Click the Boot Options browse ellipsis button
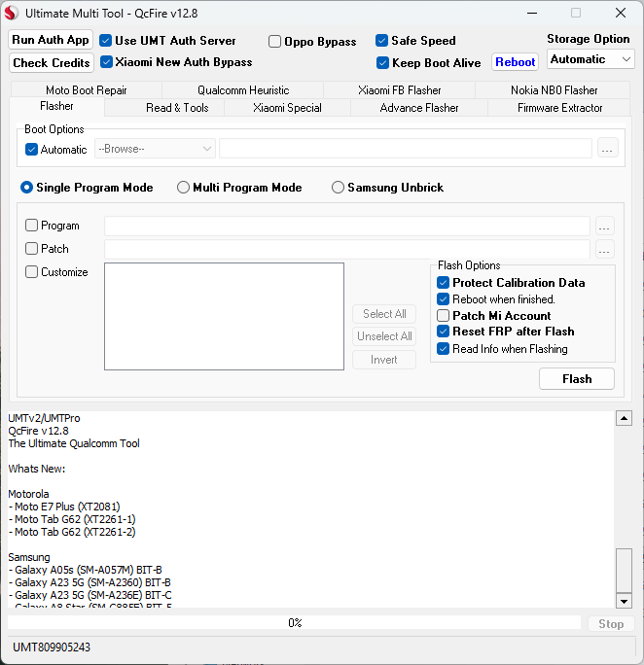 607,149
